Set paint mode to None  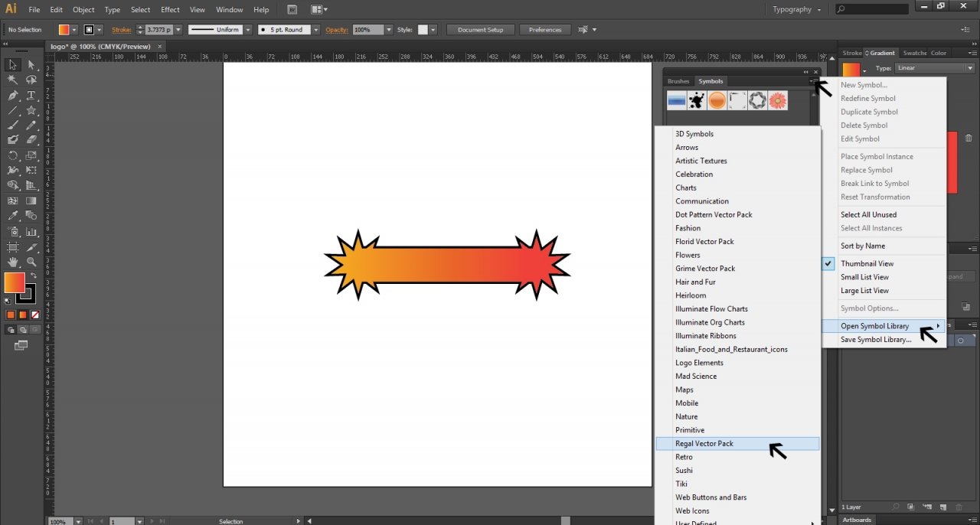click(35, 315)
